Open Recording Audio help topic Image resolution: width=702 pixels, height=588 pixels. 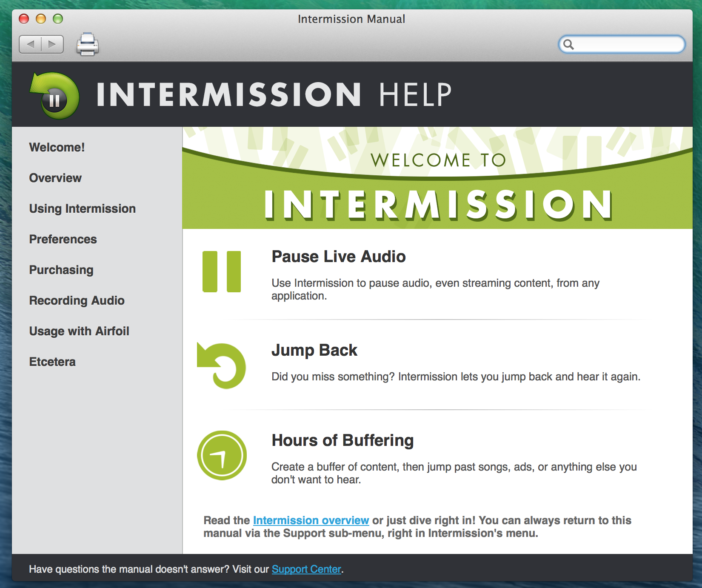tap(77, 300)
